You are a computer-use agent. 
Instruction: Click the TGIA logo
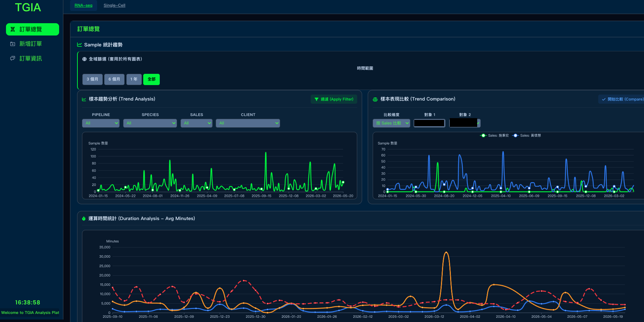(28, 7)
